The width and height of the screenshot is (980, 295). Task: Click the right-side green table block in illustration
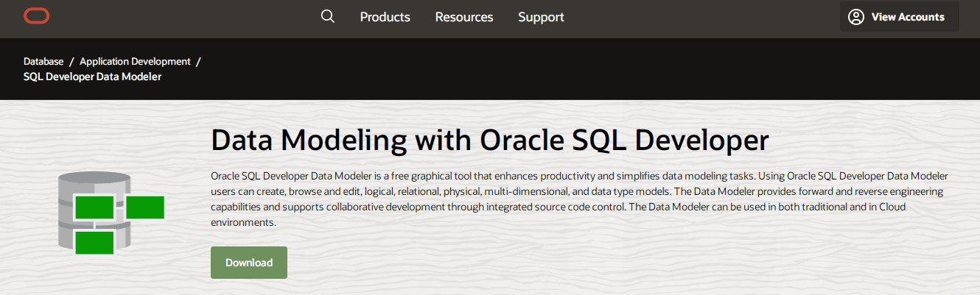[144, 207]
